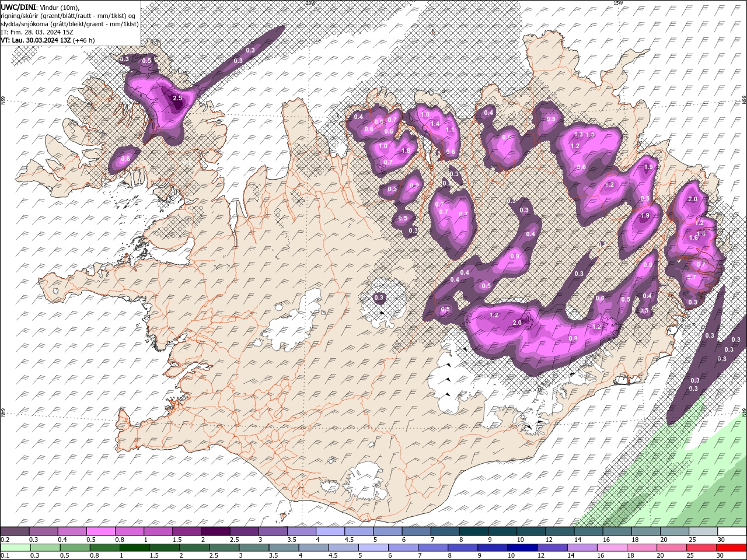This screenshot has width=747, height=560.
Task: Click the 'rigning/skúrir' legend description line
Action: (x=68, y=16)
